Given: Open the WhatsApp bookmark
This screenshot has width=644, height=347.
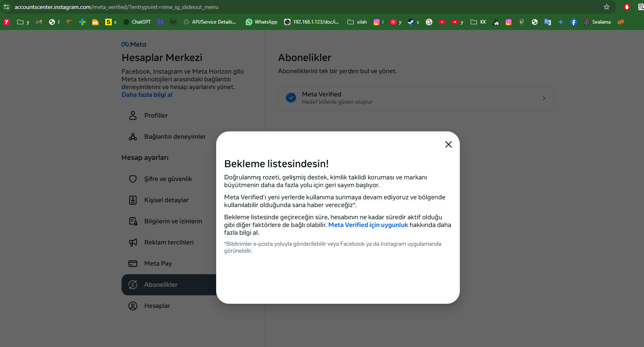Looking at the screenshot, I should point(261,22).
